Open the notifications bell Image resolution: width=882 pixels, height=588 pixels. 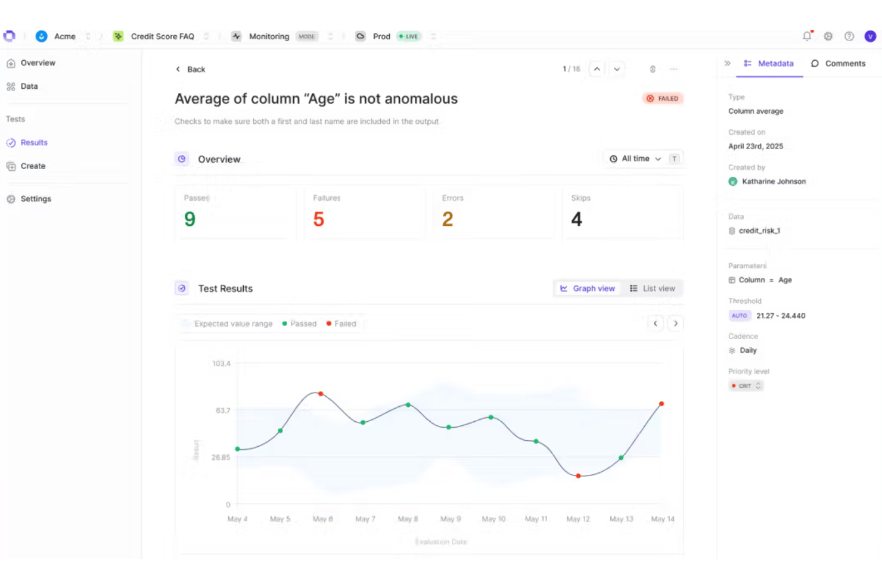click(x=807, y=36)
